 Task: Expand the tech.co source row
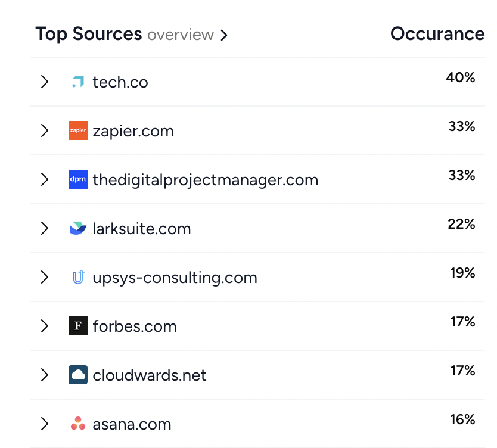click(45, 82)
